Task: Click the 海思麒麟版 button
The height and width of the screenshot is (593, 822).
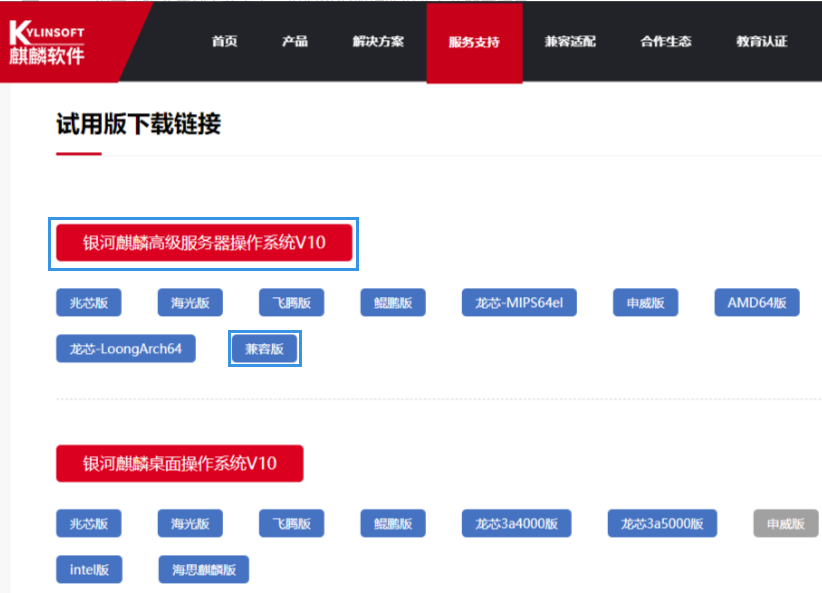Action: [204, 569]
